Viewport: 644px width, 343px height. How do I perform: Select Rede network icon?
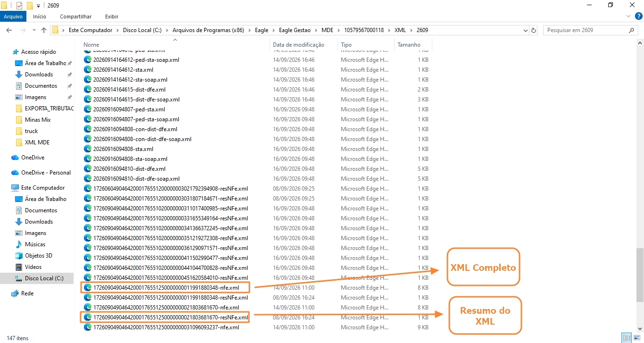click(x=15, y=293)
